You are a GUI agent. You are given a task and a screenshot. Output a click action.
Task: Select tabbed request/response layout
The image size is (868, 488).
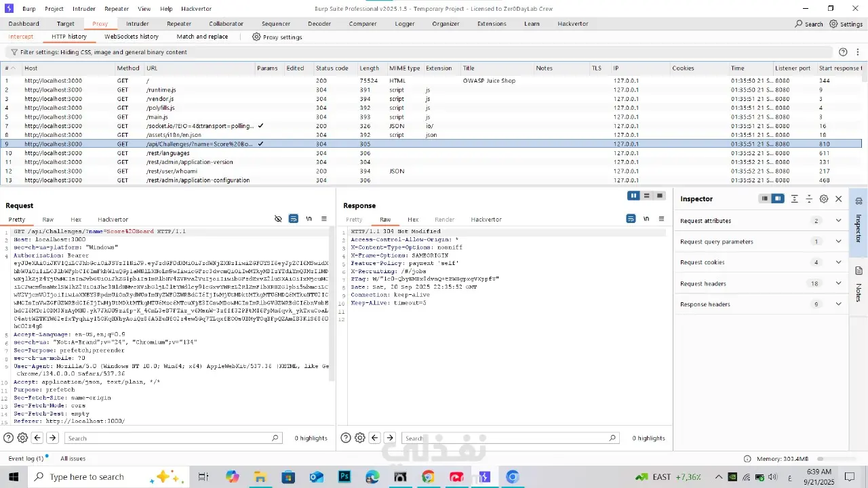coord(660,196)
